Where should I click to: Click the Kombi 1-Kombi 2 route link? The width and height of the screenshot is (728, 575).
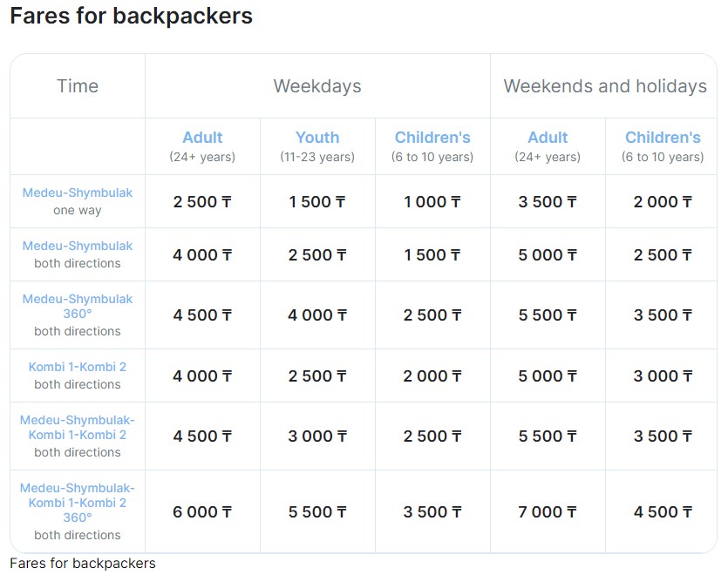[78, 367]
